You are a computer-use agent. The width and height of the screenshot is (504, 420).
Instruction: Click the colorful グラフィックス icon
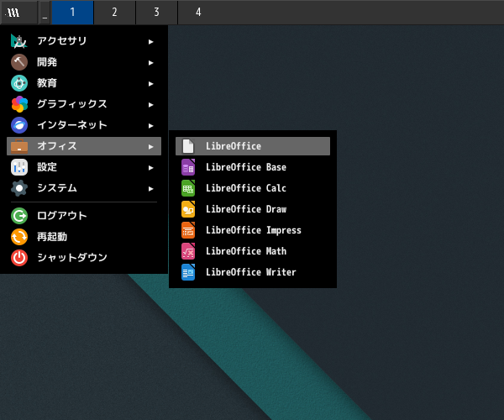[x=19, y=104]
